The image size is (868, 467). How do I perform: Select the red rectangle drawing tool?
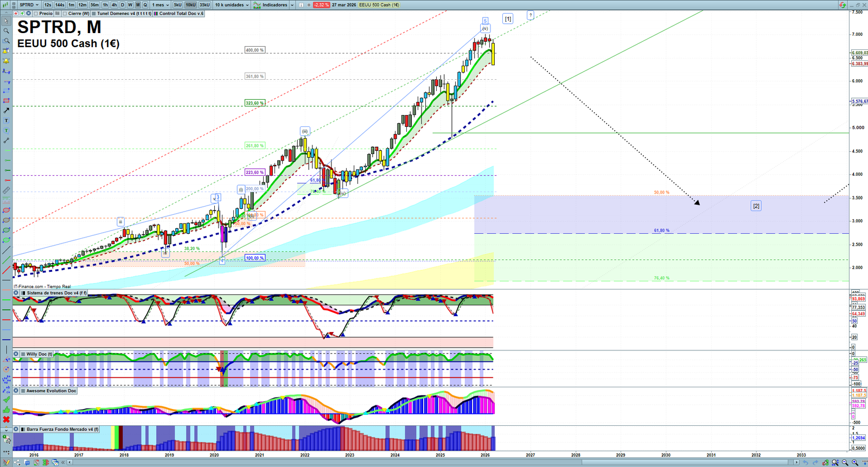[6, 101]
